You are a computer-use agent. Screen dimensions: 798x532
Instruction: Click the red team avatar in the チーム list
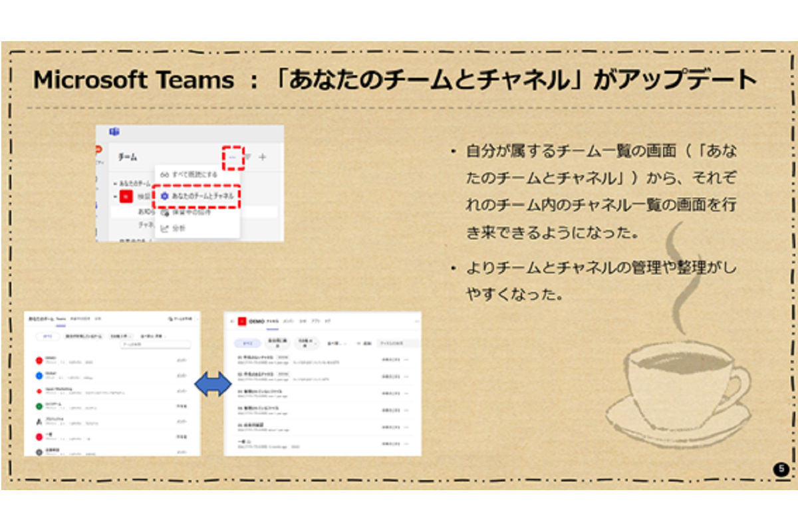pos(126,196)
